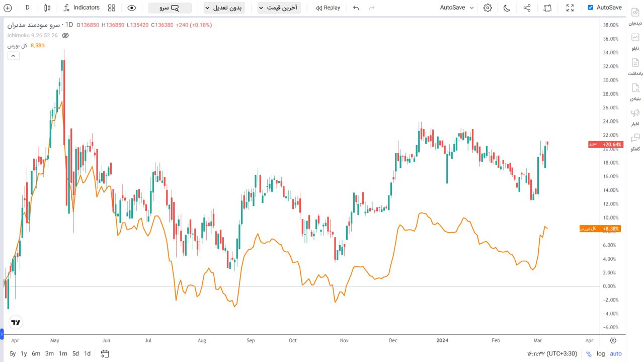Open the اخبار news panel
The image size is (644, 362).
pos(635,117)
